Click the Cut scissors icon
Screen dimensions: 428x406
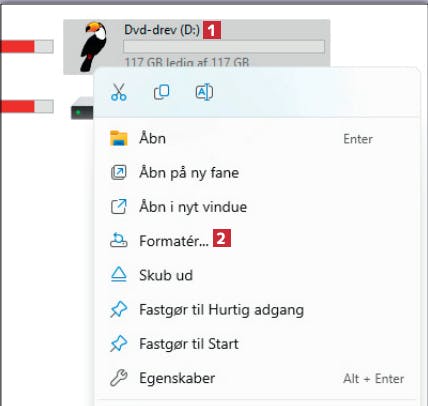pyautogui.click(x=119, y=92)
